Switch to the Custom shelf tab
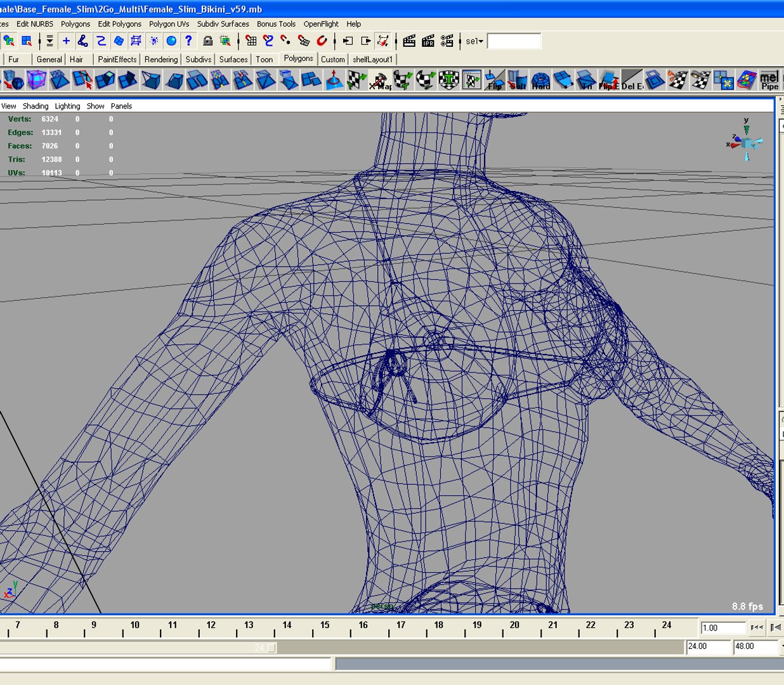This screenshot has height=685, width=784. (x=333, y=60)
